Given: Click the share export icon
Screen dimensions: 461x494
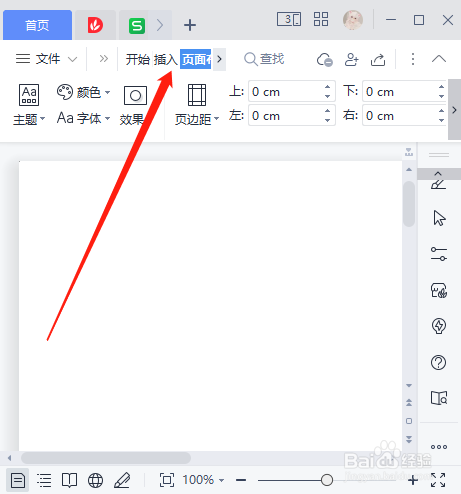Looking at the screenshot, I should point(378,60).
